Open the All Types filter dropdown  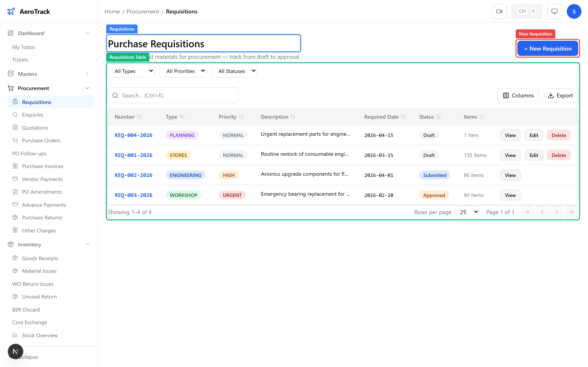click(x=131, y=71)
